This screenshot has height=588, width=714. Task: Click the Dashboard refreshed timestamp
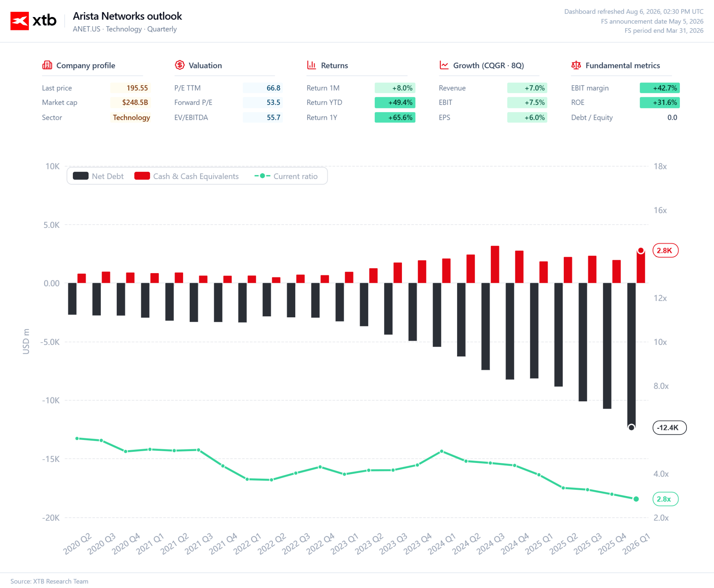(x=634, y=11)
